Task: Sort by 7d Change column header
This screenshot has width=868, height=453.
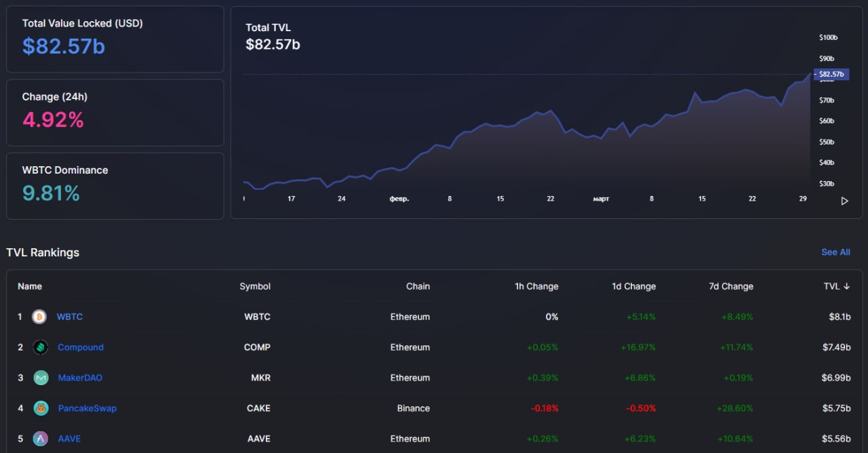Action: click(731, 286)
